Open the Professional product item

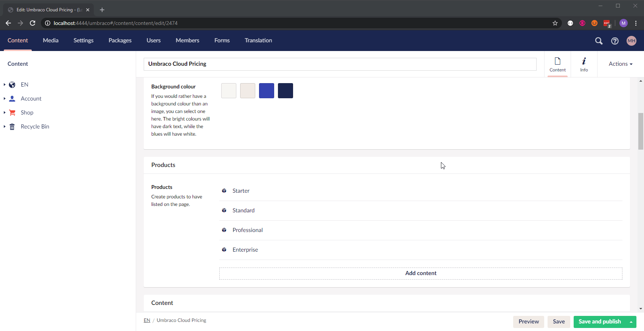click(x=421, y=230)
